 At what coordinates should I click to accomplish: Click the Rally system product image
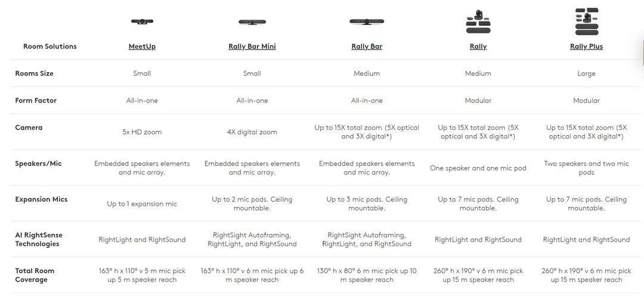(478, 21)
